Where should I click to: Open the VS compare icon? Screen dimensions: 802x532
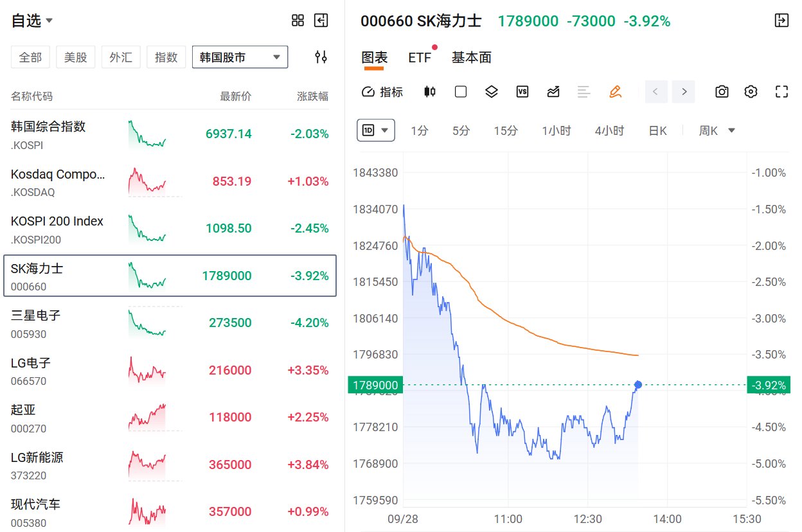522,92
